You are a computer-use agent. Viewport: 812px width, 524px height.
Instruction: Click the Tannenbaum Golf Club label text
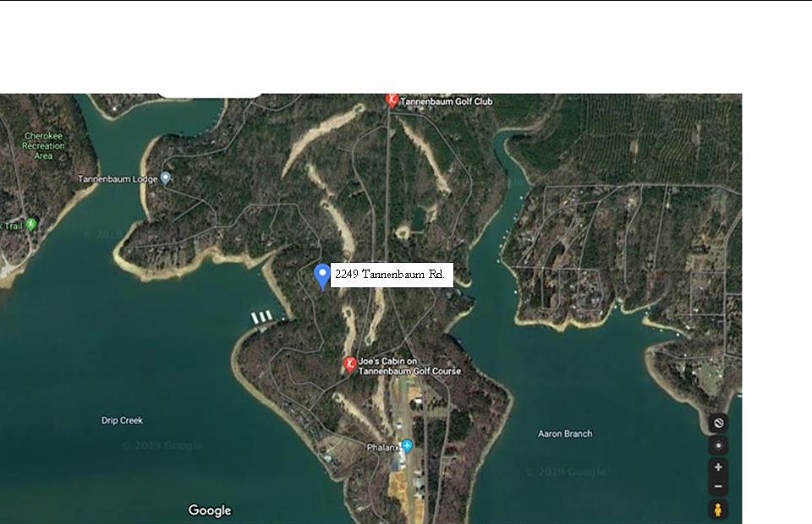point(447,101)
